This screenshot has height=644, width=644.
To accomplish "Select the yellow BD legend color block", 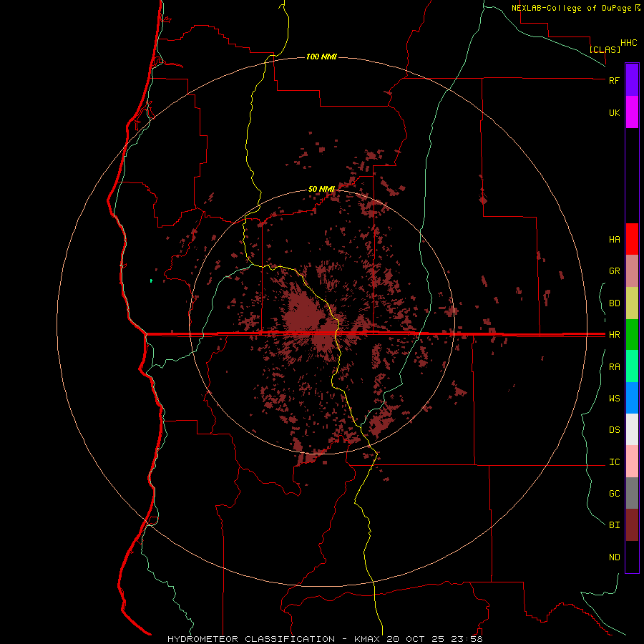I will 632,303.
